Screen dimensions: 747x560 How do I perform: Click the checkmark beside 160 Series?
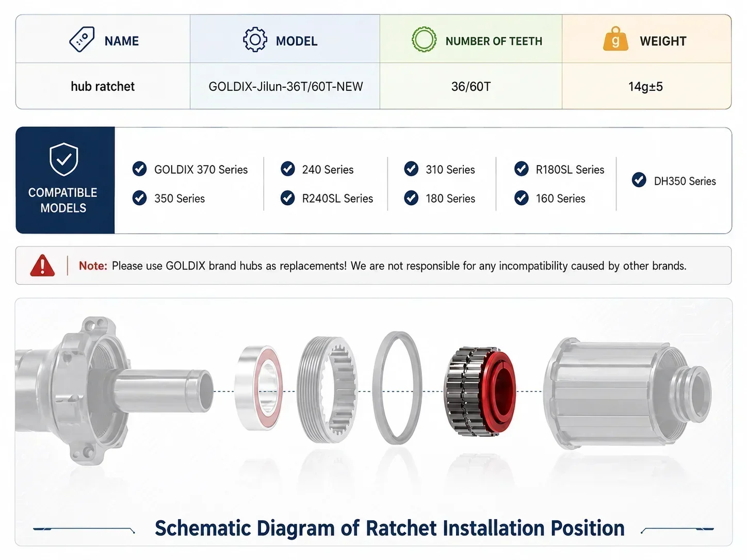522,198
